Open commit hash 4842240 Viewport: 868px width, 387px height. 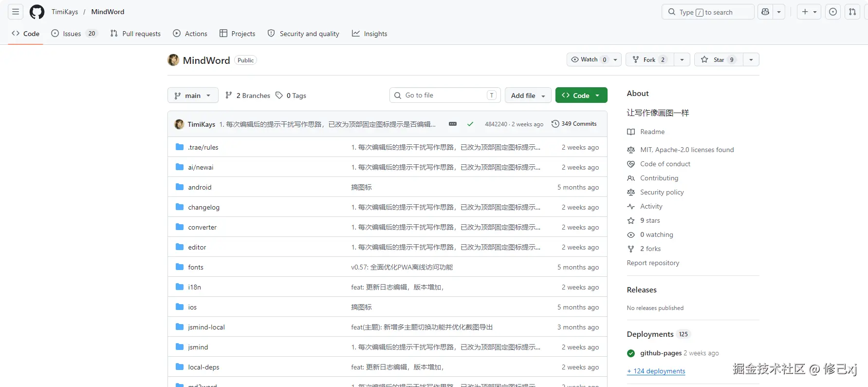pyautogui.click(x=496, y=124)
